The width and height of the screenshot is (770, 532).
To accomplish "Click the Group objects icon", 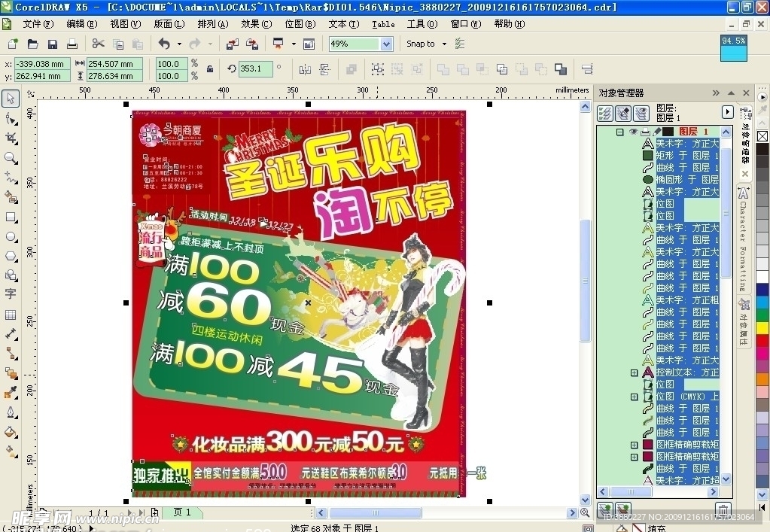I will point(378,69).
